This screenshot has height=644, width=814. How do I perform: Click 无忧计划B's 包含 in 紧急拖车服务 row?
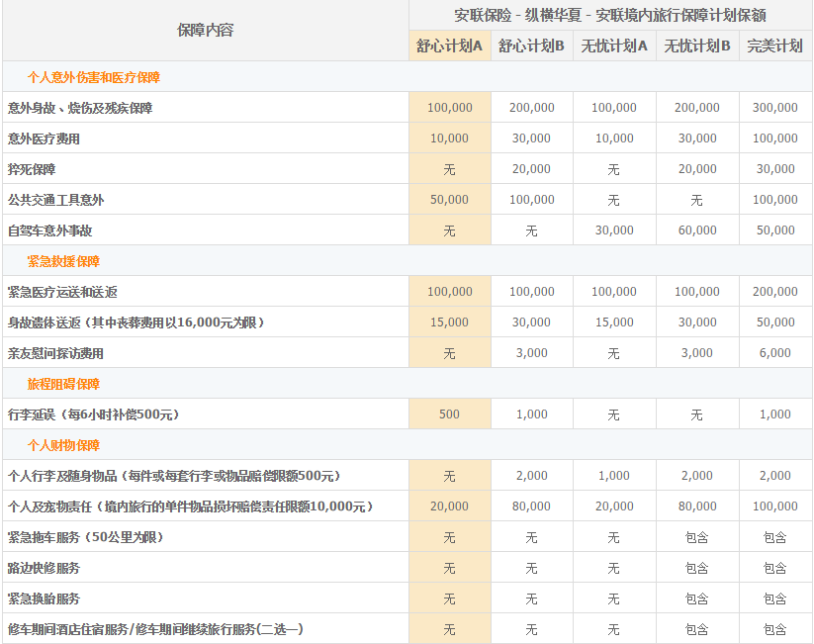(x=696, y=537)
